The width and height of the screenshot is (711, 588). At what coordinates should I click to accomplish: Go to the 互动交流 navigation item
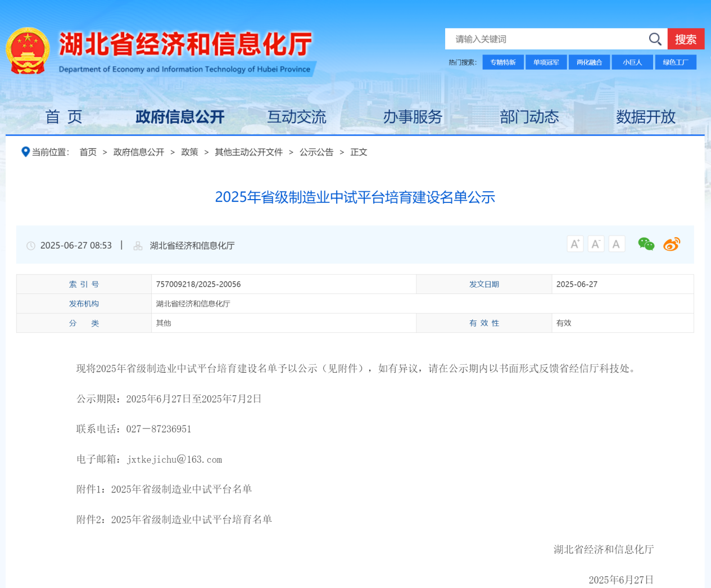click(x=296, y=117)
